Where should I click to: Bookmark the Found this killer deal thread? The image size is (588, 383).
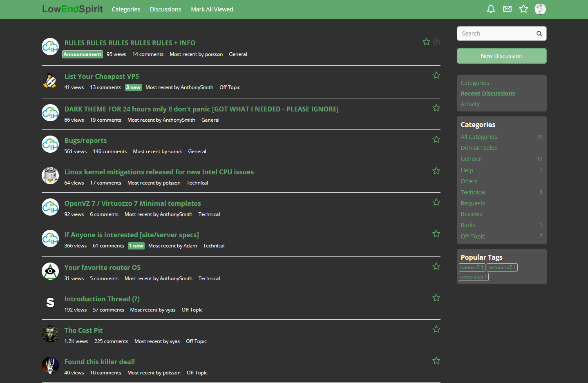coord(436,361)
